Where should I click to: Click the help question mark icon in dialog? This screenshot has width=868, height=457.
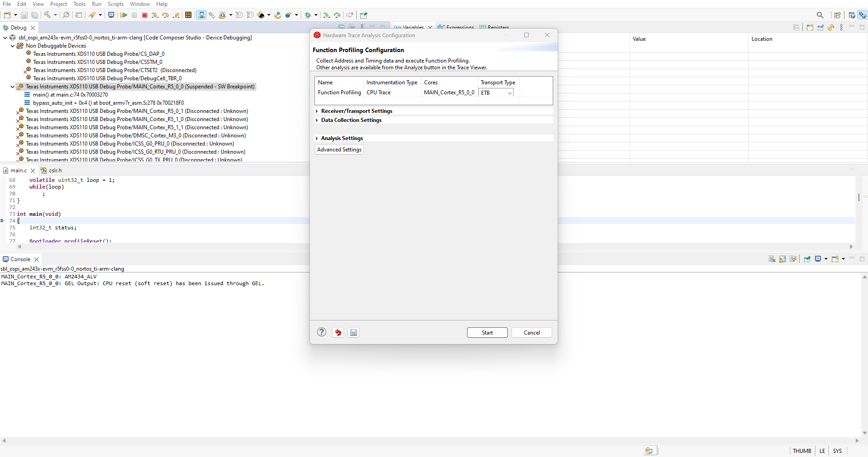pos(322,332)
